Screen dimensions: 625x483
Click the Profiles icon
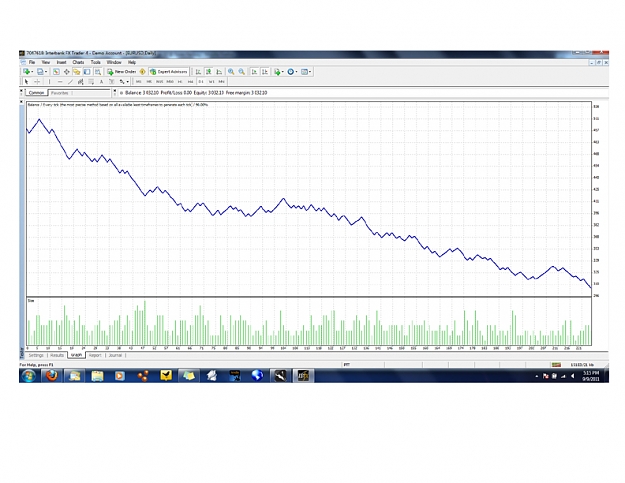[40, 72]
